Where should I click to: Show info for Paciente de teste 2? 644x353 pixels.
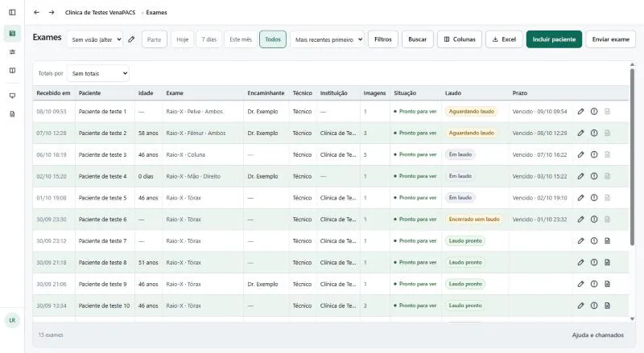point(594,133)
